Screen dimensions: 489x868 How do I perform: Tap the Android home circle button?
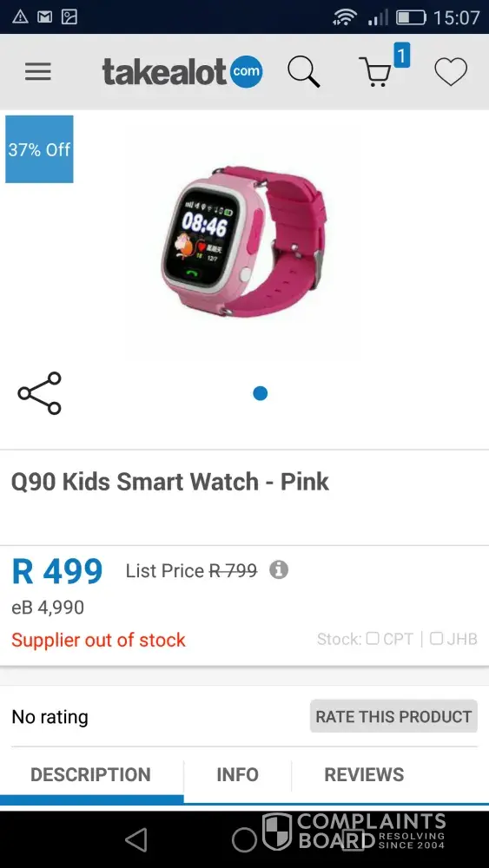244,839
